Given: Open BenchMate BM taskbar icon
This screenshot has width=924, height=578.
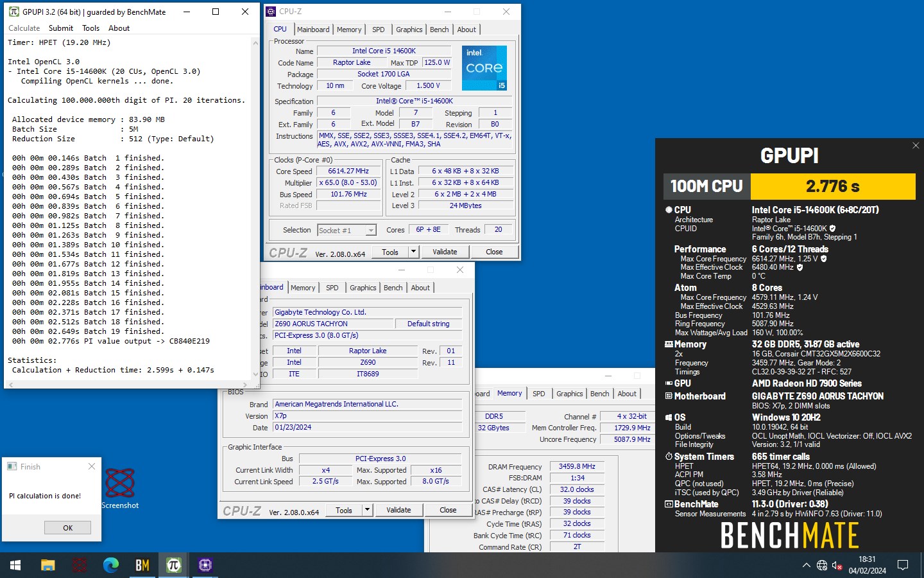Looking at the screenshot, I should coord(142,565).
